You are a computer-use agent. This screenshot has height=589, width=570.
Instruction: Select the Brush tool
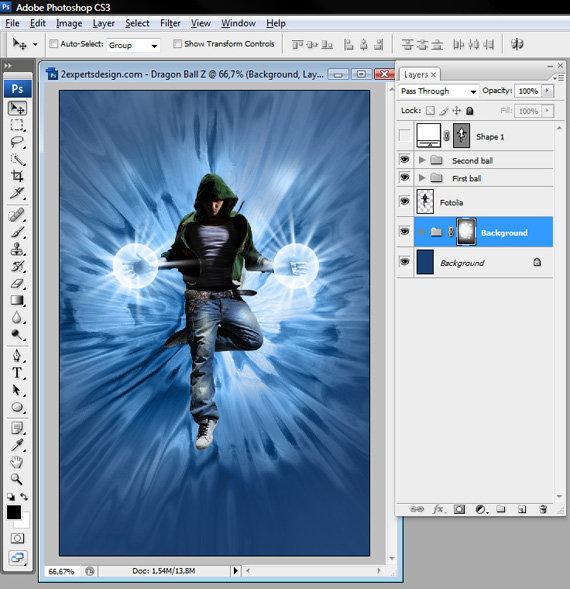pos(17,232)
